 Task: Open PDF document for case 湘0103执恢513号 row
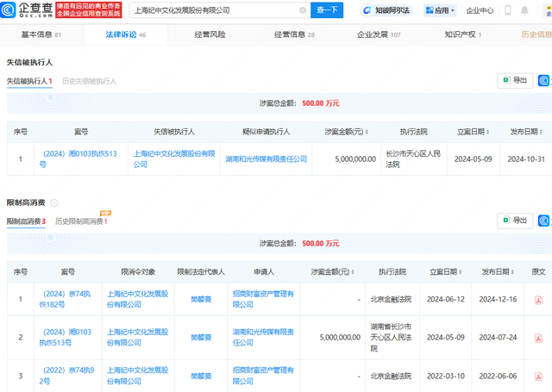(538, 339)
